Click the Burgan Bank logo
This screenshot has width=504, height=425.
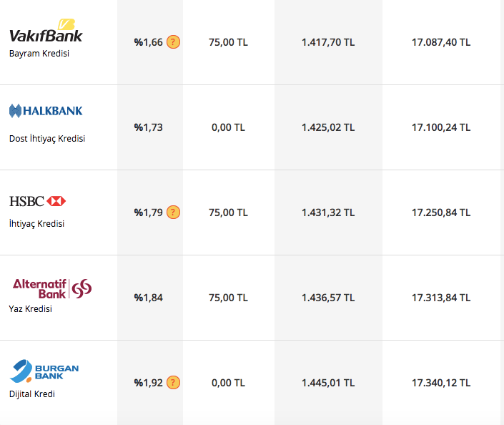coord(44,372)
